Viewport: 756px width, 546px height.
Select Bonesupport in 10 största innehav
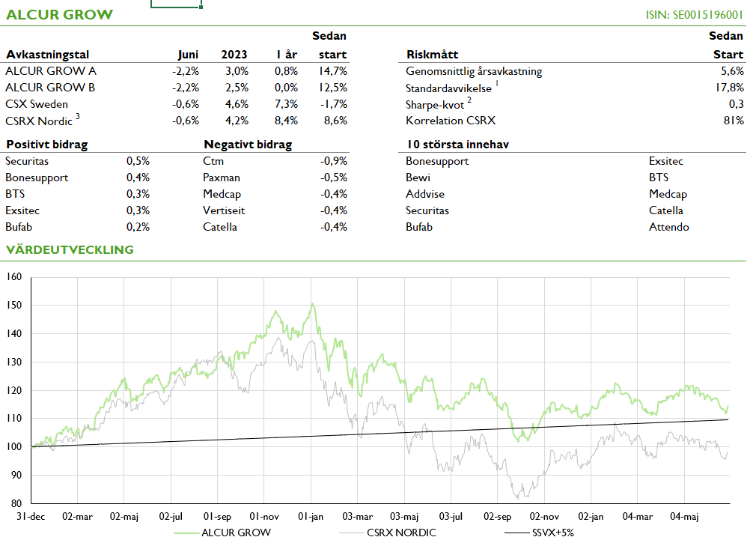click(437, 161)
